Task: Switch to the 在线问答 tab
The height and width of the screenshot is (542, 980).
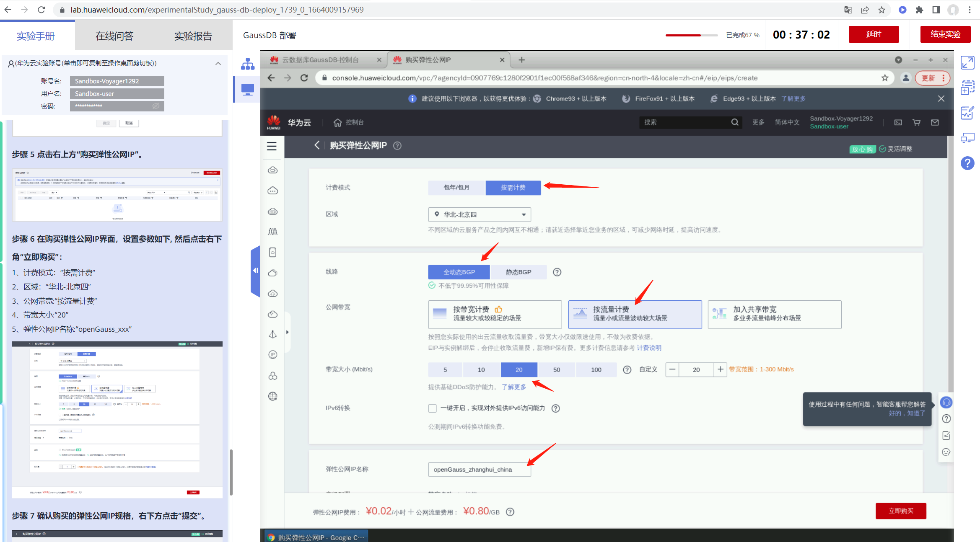Action: point(114,36)
